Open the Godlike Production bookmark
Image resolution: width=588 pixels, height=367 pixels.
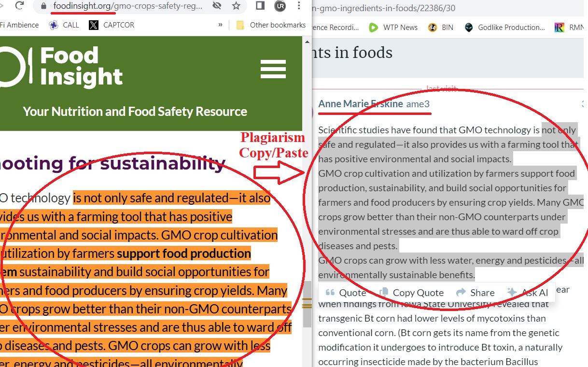[504, 28]
